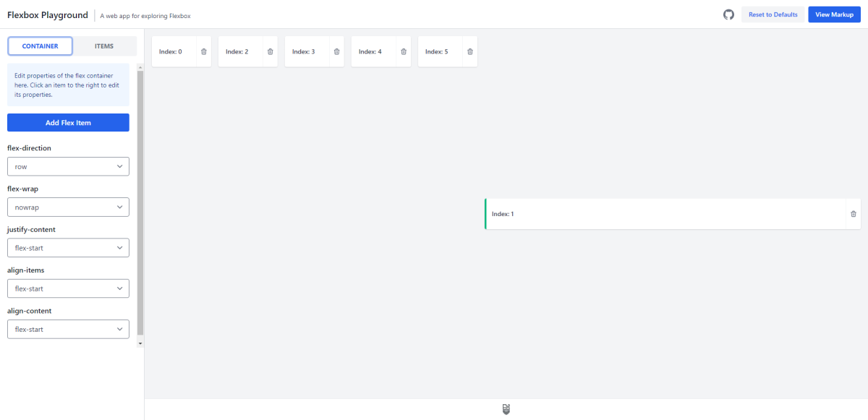Click the Add Flex Item button
Viewport: 868px width, 420px height.
coord(68,122)
